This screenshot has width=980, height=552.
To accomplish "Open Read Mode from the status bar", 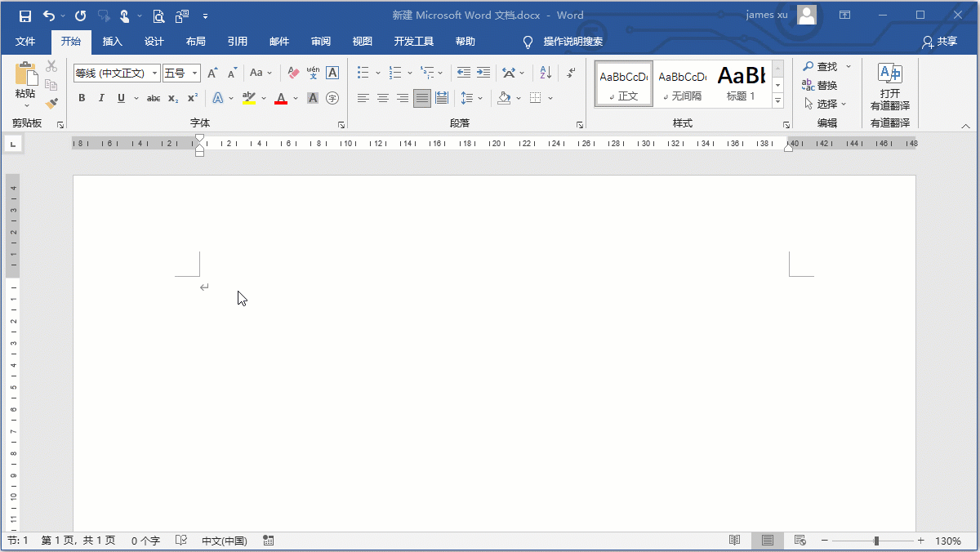I will (x=735, y=541).
